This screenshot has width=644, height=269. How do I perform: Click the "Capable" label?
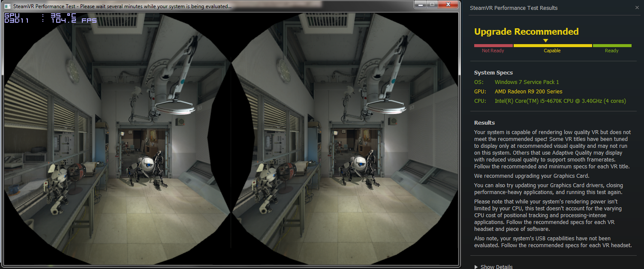(x=552, y=51)
